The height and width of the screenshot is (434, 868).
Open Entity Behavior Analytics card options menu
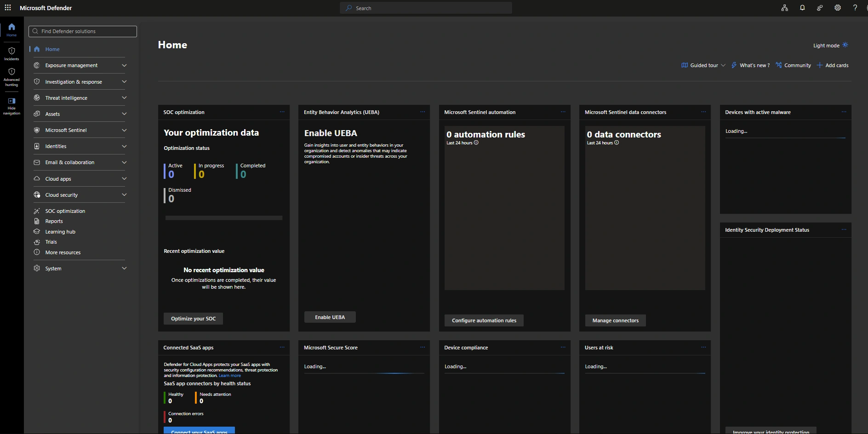[x=423, y=112]
